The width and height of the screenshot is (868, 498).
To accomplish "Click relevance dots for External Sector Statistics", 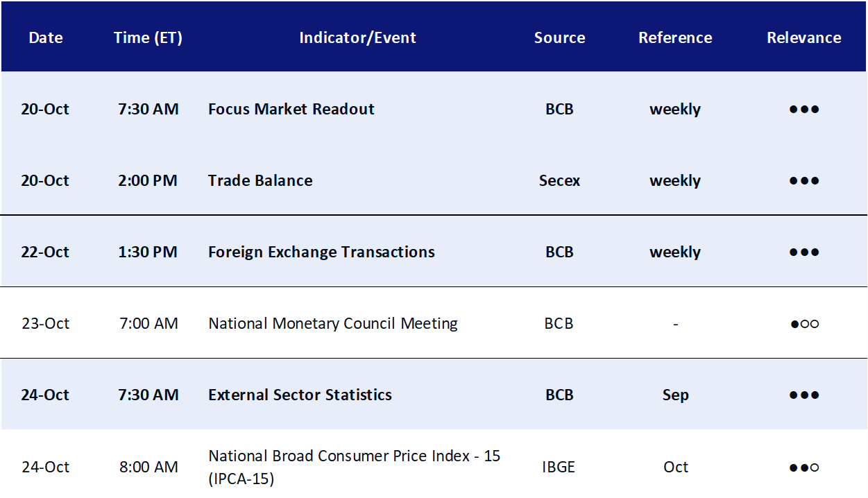I will [804, 395].
